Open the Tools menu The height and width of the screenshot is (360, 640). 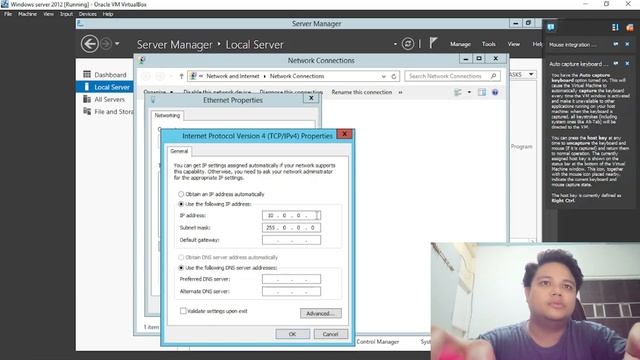point(489,44)
